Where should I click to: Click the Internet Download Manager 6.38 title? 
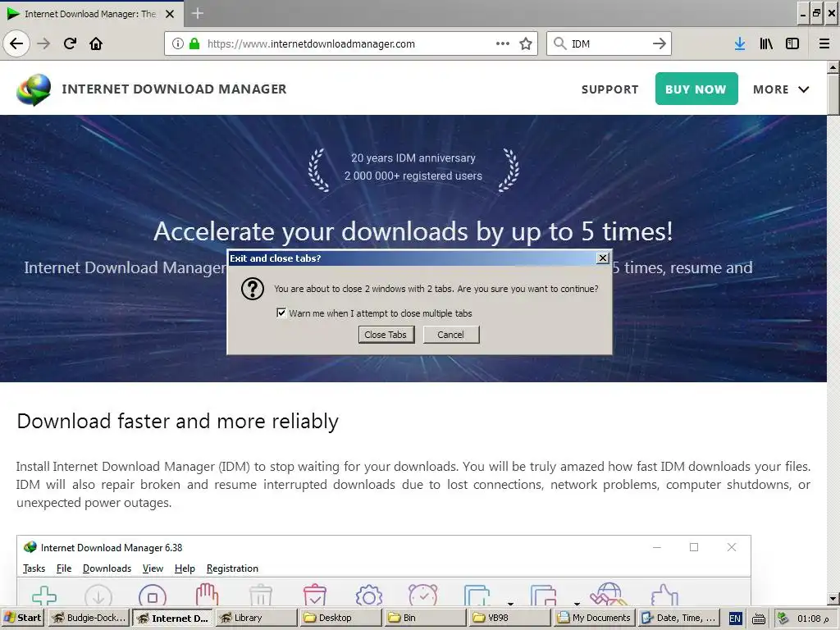(x=112, y=547)
